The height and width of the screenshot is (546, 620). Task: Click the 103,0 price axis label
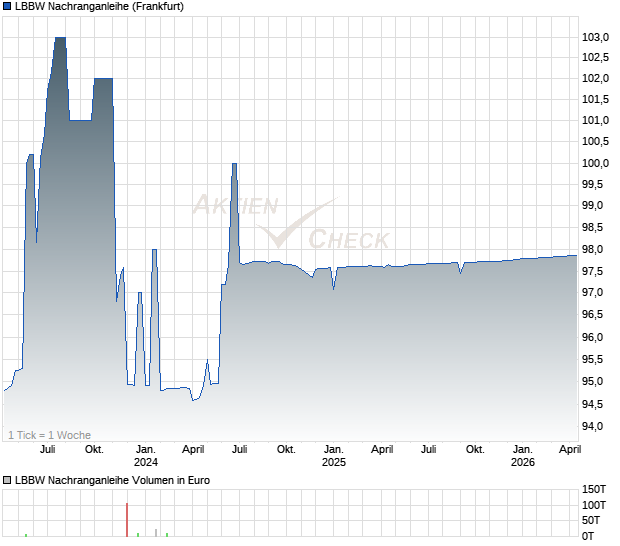pyautogui.click(x=595, y=38)
